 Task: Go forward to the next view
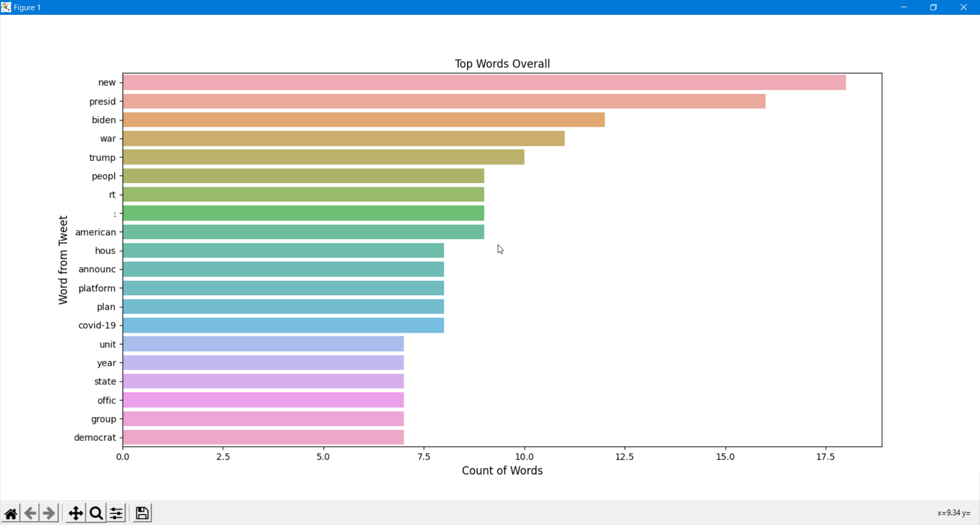point(50,513)
